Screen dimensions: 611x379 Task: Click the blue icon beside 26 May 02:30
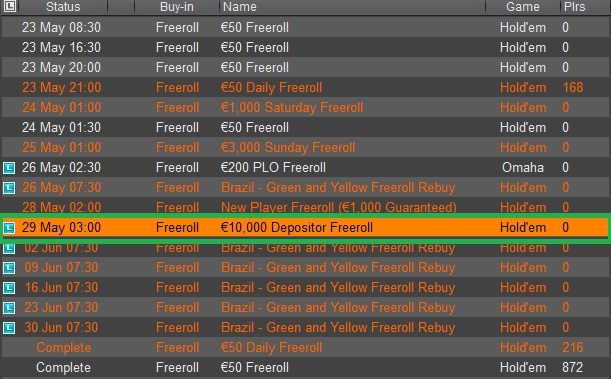9,168
